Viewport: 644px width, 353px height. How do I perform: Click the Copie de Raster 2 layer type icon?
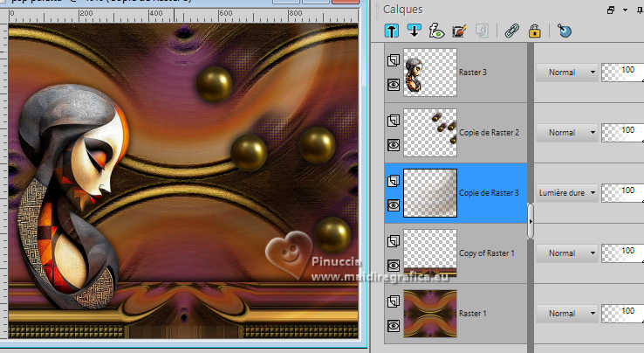click(393, 121)
